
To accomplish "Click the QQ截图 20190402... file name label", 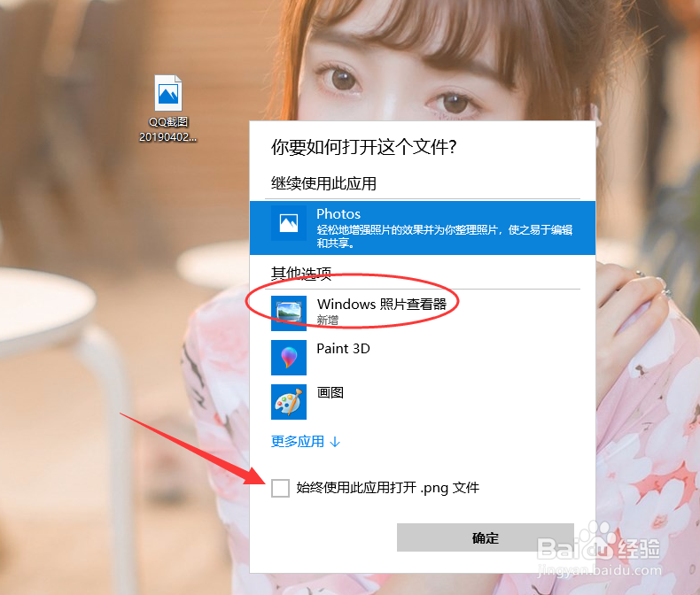I will tap(167, 129).
